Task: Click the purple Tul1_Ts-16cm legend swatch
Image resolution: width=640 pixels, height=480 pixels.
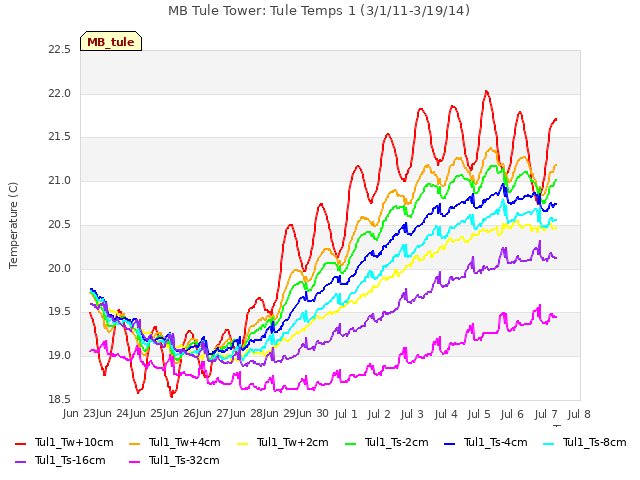Action: [x=20, y=462]
